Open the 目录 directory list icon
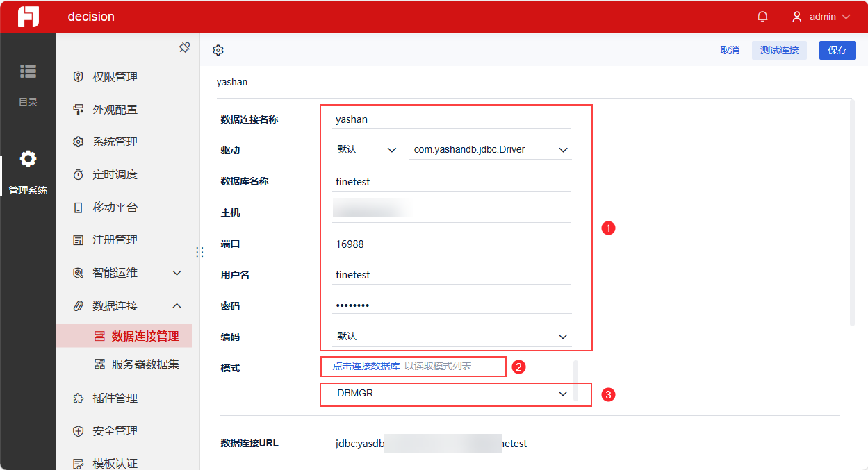 (28, 71)
